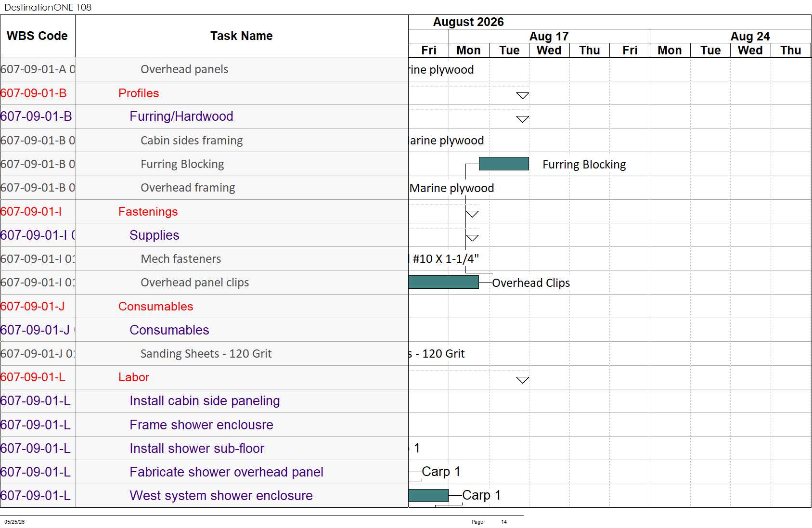Select the West system shower enclosure bar
Screen dimensions: 812x528
click(x=428, y=495)
